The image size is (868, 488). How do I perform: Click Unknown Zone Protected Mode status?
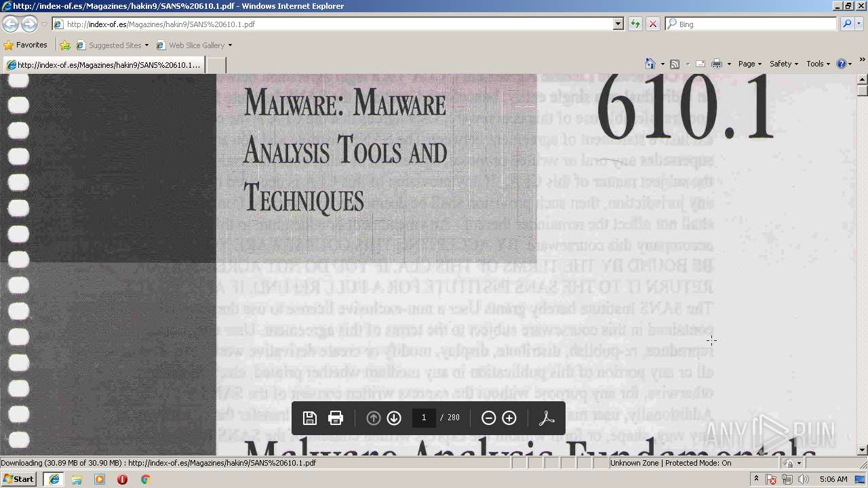pyautogui.click(x=670, y=463)
